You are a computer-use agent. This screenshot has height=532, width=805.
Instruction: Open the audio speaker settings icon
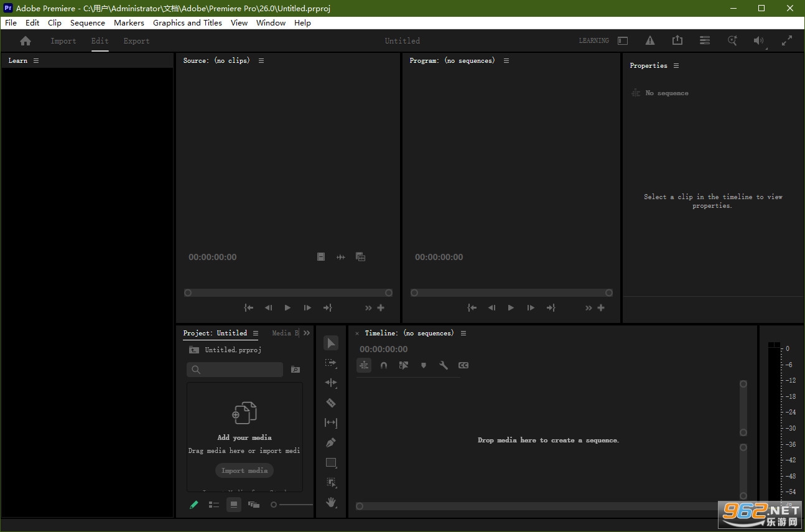pyautogui.click(x=759, y=41)
